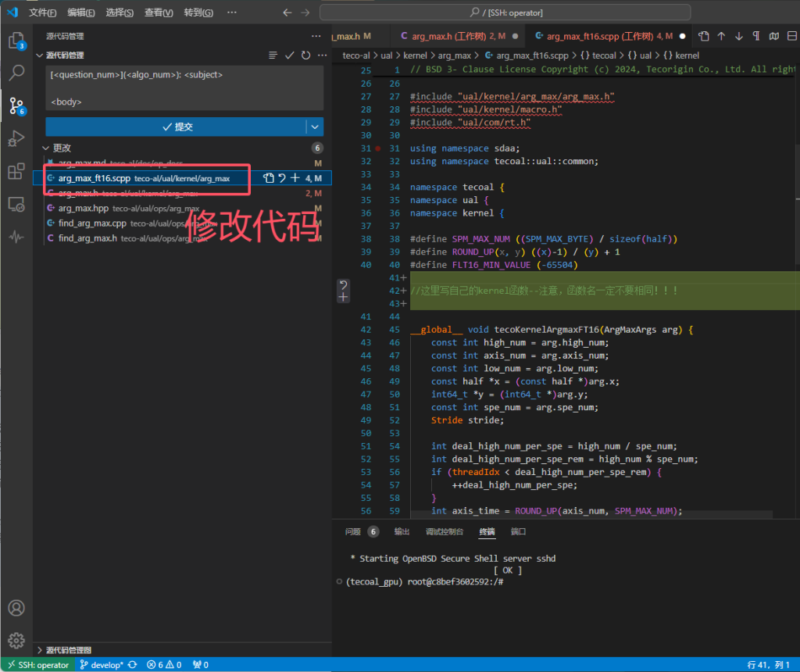Open the Search view in activity bar

click(16, 73)
